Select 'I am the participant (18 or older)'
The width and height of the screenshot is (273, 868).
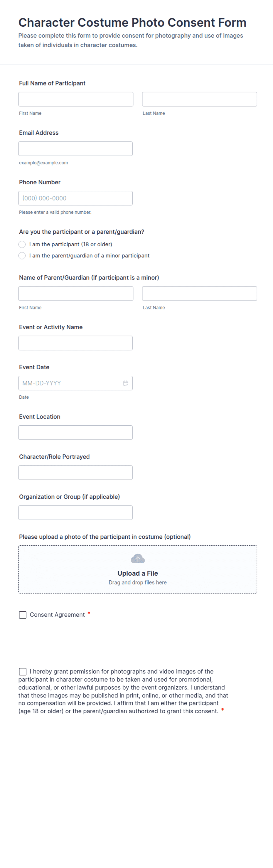pos(22,244)
